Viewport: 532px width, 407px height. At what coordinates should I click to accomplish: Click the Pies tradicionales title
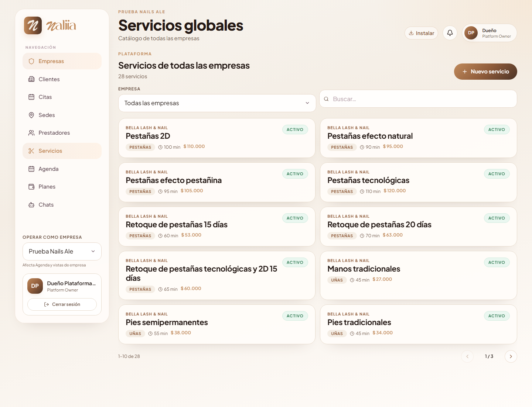359,323
